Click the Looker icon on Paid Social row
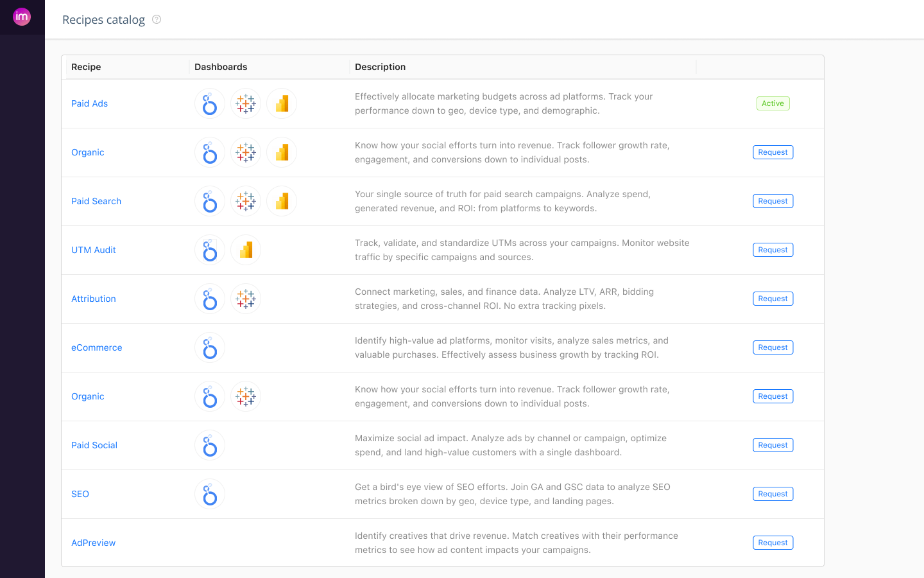 pos(210,445)
